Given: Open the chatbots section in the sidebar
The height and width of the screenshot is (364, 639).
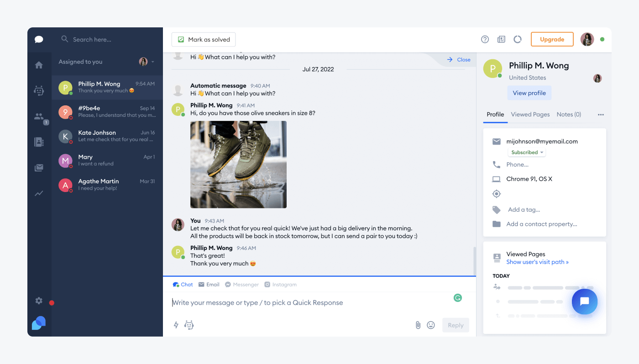Looking at the screenshot, I should pos(39,90).
